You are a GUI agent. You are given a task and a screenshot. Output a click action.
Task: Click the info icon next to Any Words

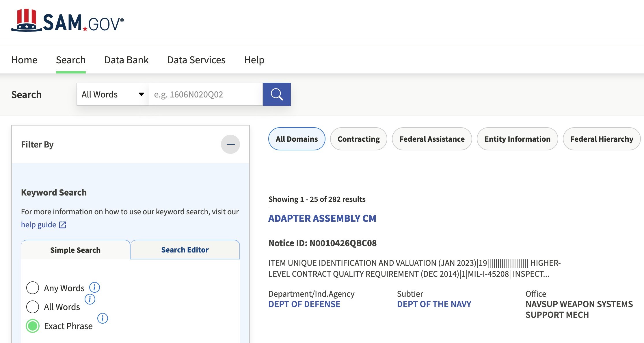[94, 287]
